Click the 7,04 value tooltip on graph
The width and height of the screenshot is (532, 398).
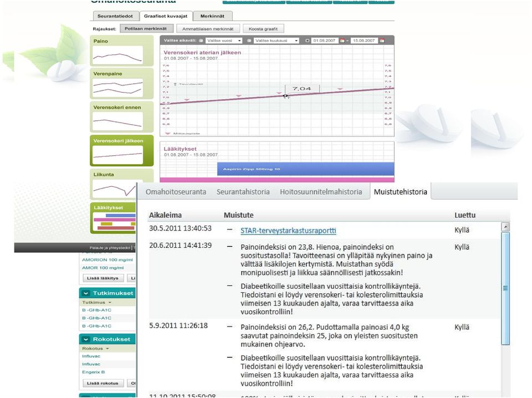[301, 89]
